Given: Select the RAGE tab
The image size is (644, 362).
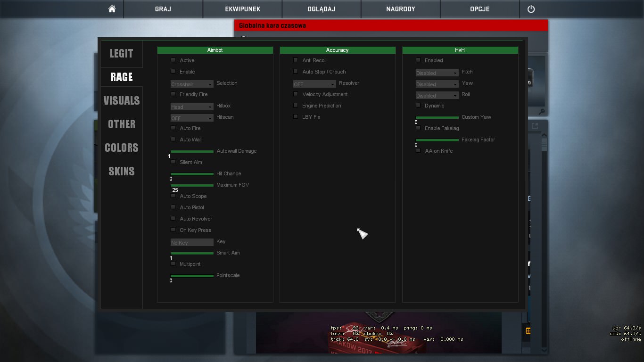Looking at the screenshot, I should pos(122,77).
